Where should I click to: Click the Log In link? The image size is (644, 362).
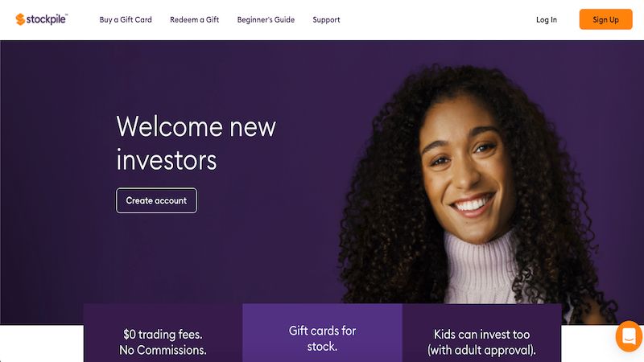pos(547,19)
